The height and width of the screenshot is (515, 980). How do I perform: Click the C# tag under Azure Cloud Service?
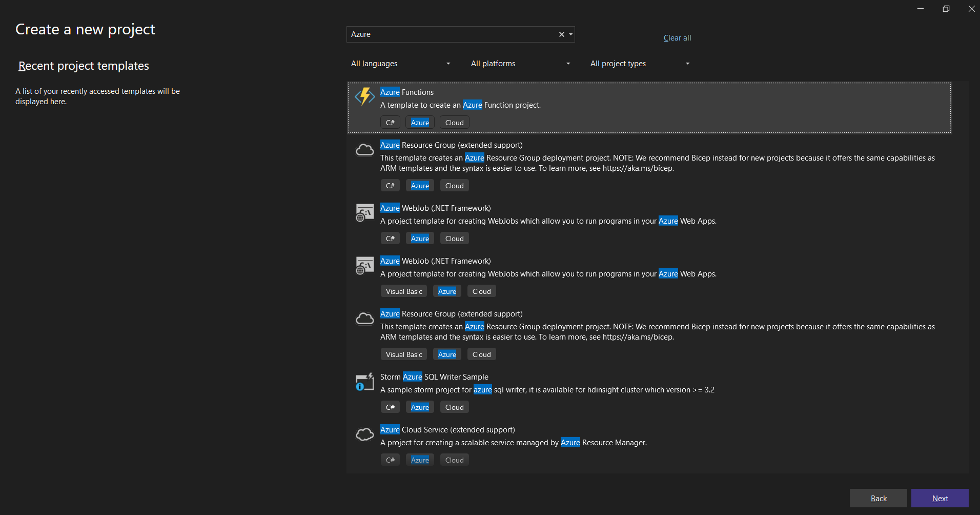point(390,460)
